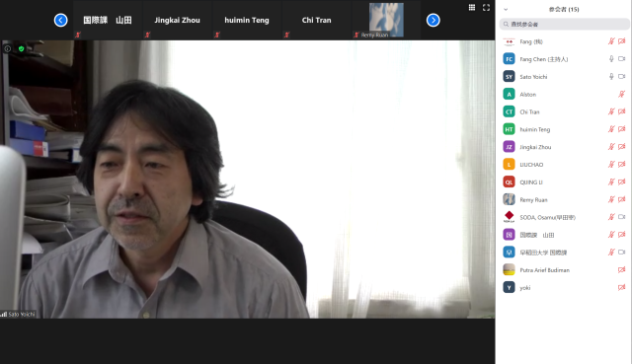The image size is (632, 364).
Task: Toggle Fang Chen's camera icon
Action: pyautogui.click(x=622, y=59)
